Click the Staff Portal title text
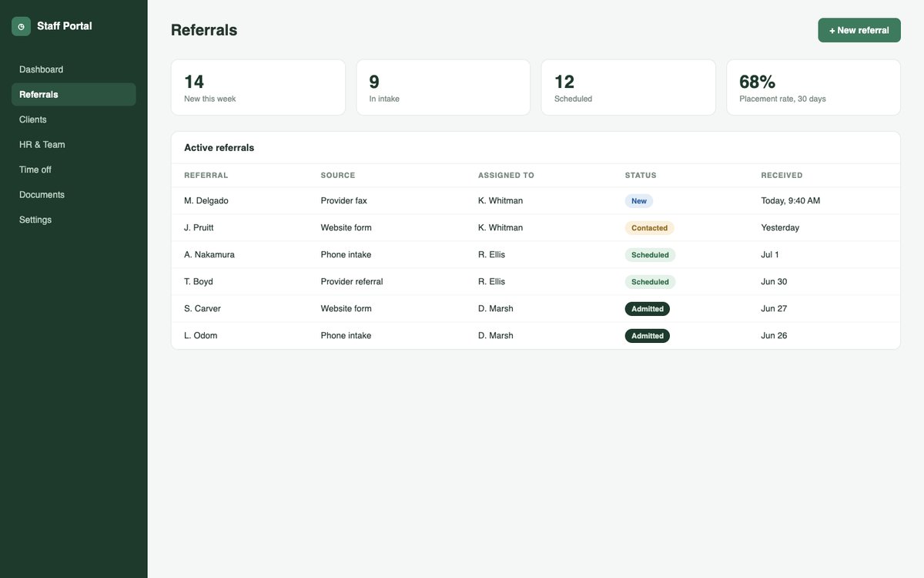 [x=65, y=26]
